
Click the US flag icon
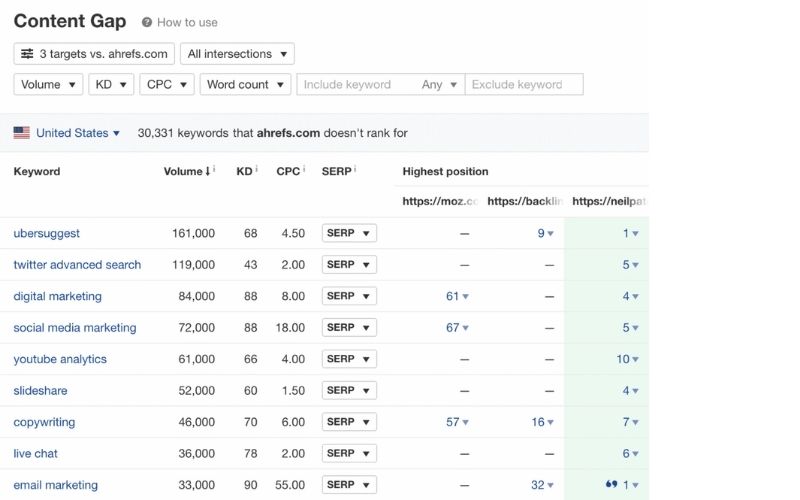21,133
